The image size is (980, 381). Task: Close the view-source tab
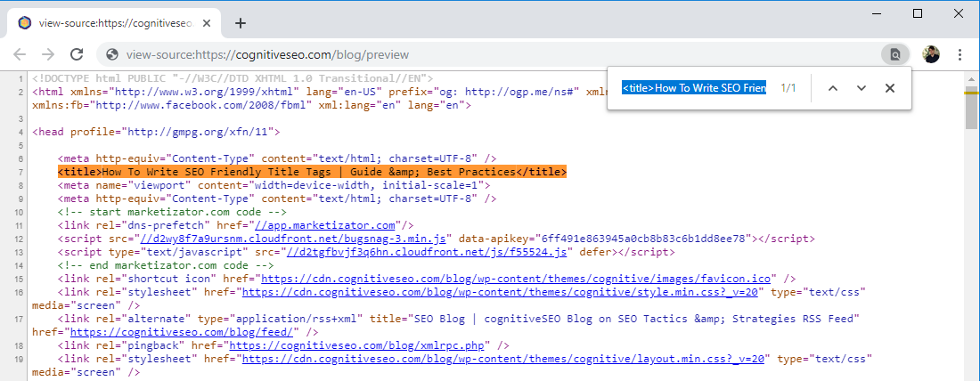tap(208, 23)
